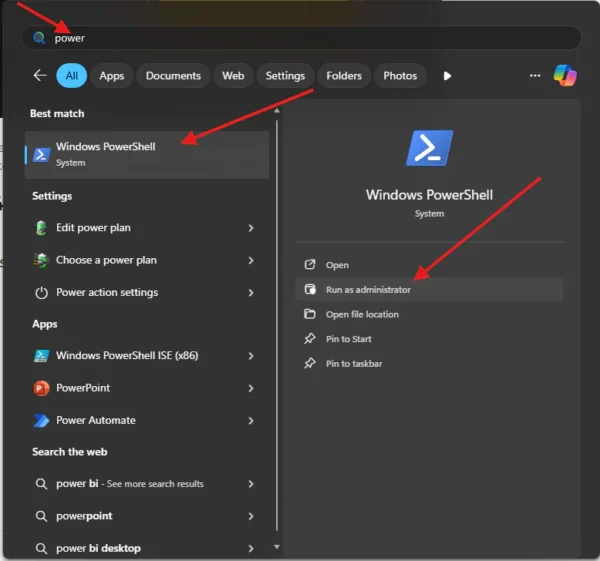Expand the PowerPoint chevron
600x561 pixels.
point(251,388)
